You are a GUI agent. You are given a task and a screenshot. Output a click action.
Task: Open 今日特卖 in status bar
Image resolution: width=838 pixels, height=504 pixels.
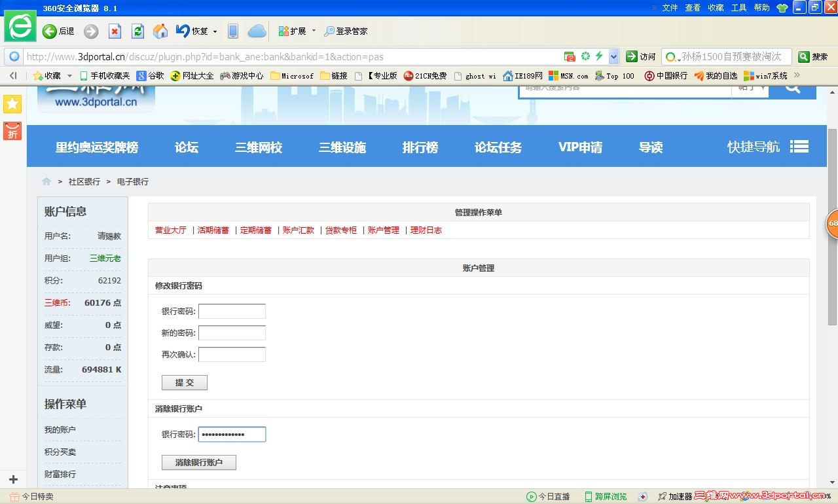pos(31,497)
